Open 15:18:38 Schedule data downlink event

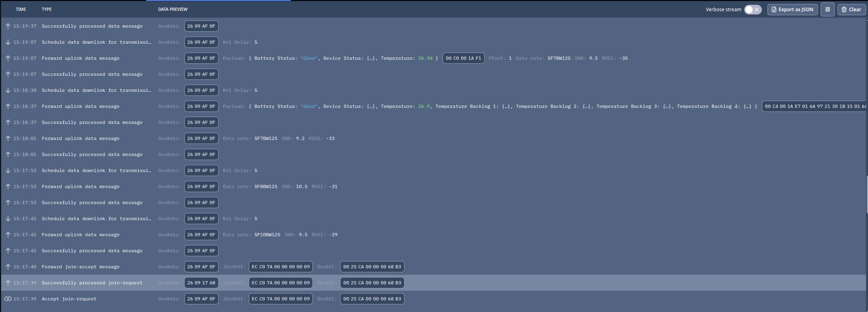point(434,90)
